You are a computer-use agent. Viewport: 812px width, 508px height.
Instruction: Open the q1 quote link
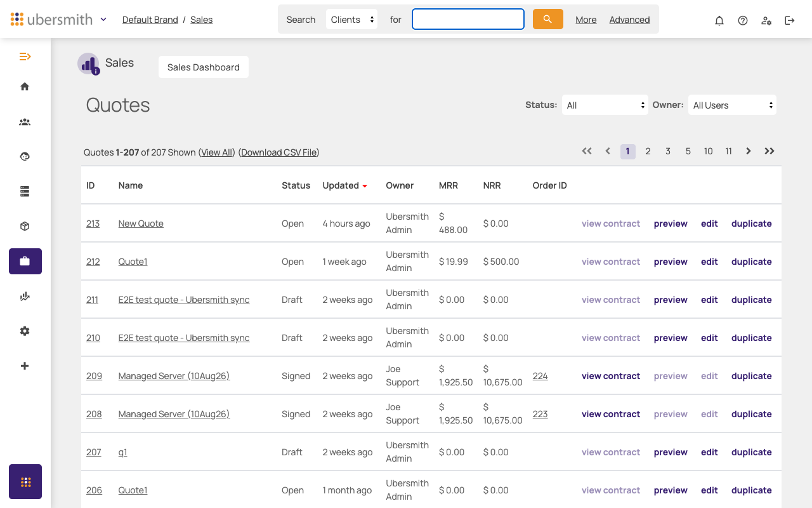click(x=123, y=452)
